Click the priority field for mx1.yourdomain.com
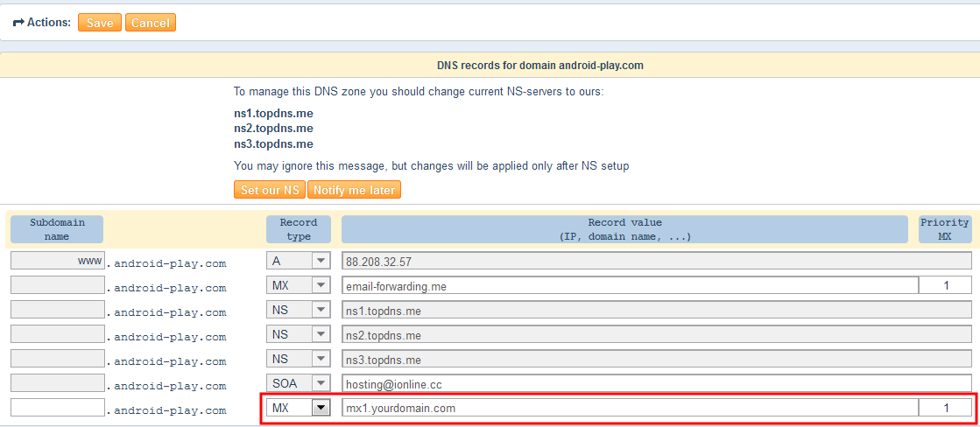Viewport: 980px width, 427px height. [945, 408]
